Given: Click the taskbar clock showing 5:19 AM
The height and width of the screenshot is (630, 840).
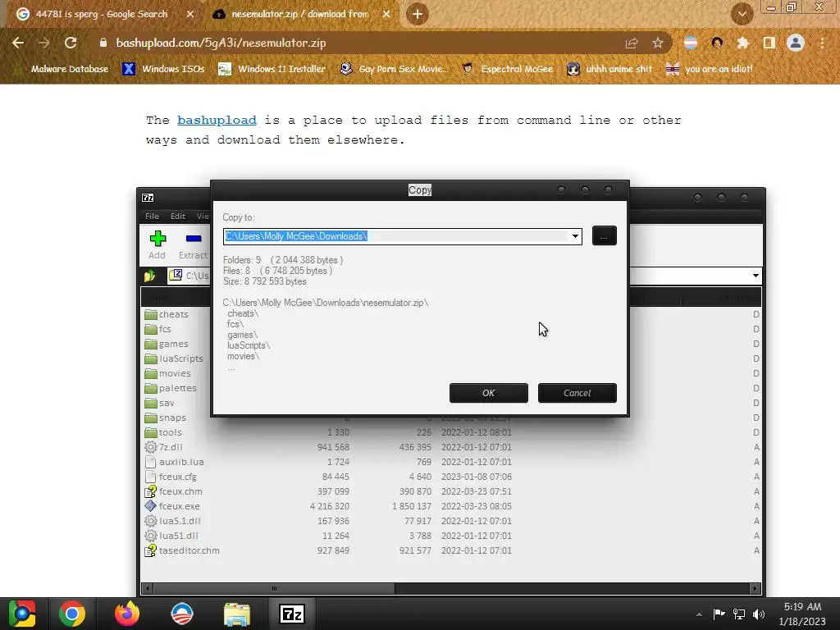Looking at the screenshot, I should [x=802, y=614].
